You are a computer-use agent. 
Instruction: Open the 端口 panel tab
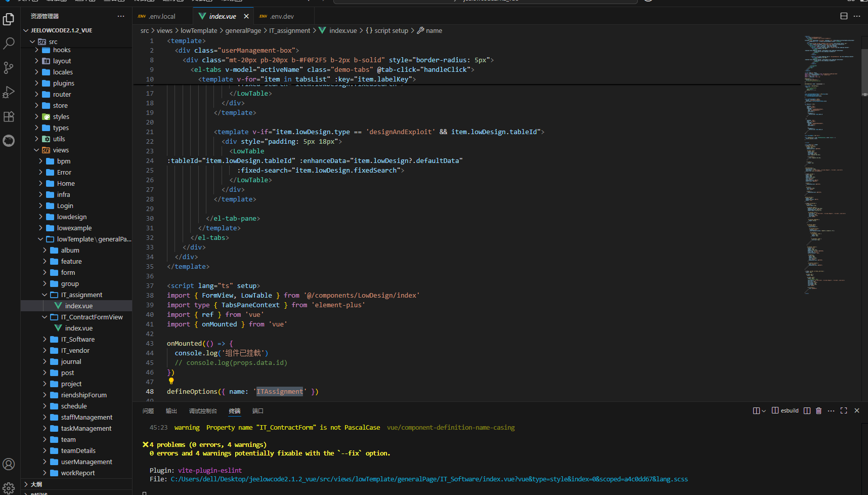click(x=258, y=411)
